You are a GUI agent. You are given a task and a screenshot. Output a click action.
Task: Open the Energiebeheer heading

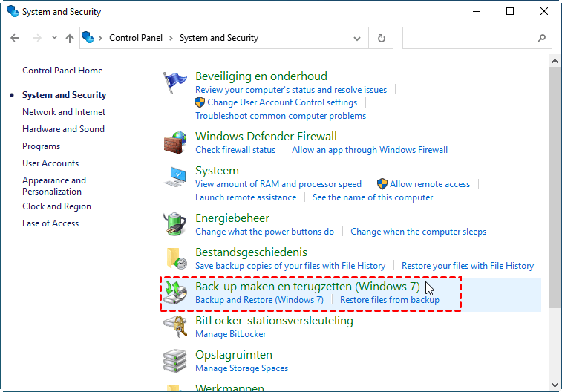232,218
